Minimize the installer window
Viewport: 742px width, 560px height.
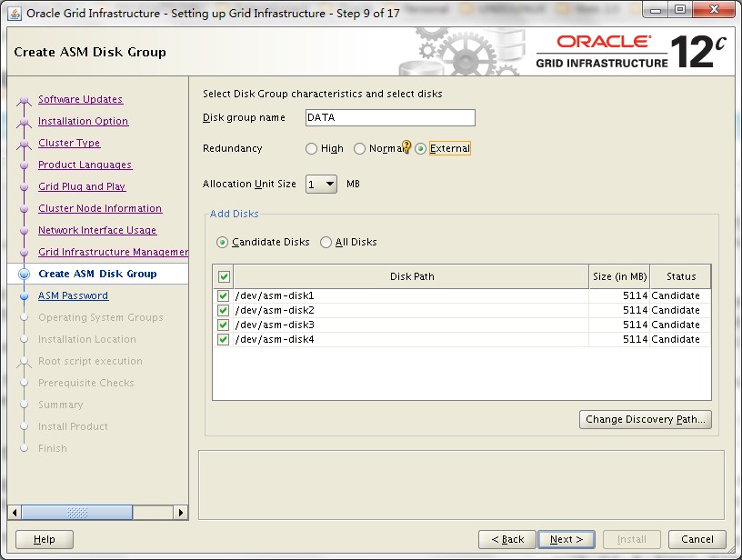tap(656, 10)
